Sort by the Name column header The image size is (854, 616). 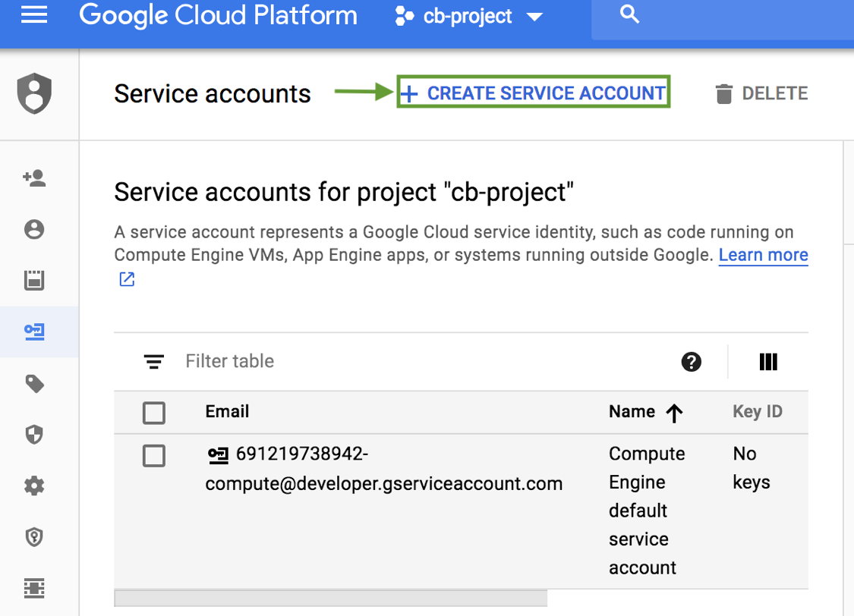coord(632,411)
